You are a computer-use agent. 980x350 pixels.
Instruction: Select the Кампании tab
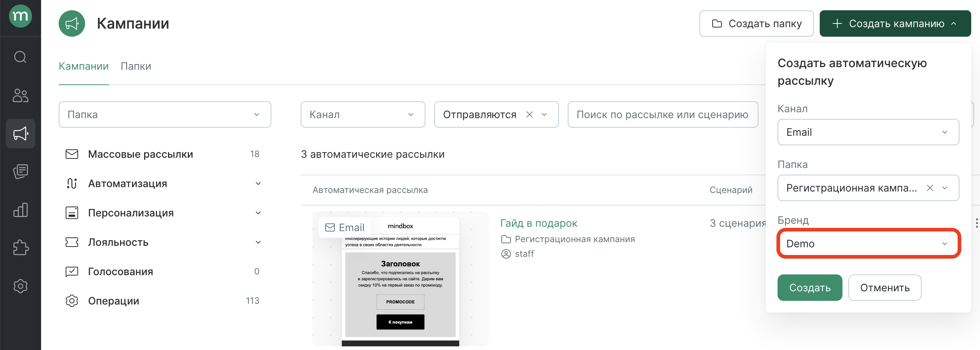point(83,66)
